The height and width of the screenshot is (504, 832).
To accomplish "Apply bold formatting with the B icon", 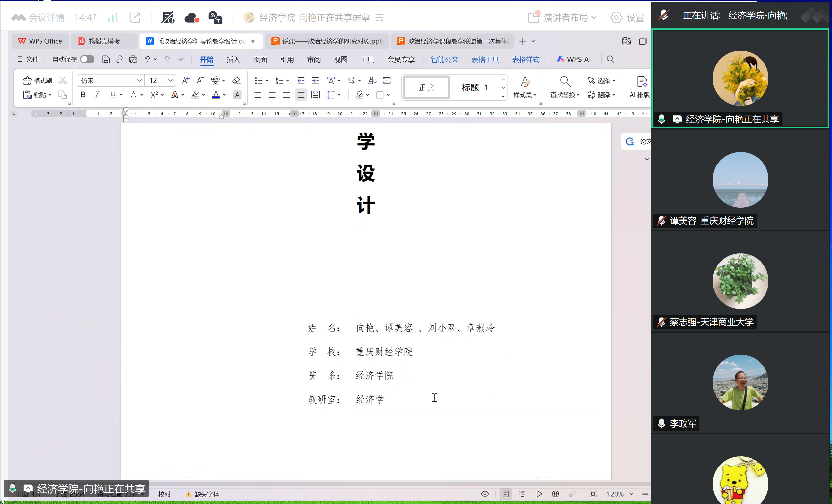I will click(x=83, y=95).
